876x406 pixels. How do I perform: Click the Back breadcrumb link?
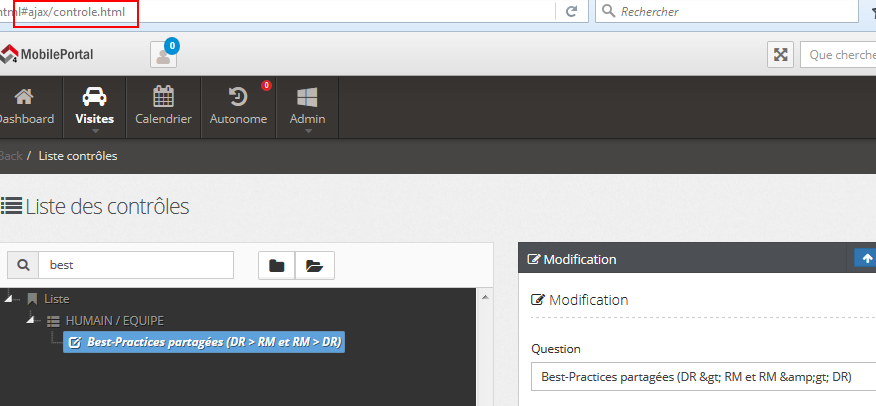click(10, 156)
